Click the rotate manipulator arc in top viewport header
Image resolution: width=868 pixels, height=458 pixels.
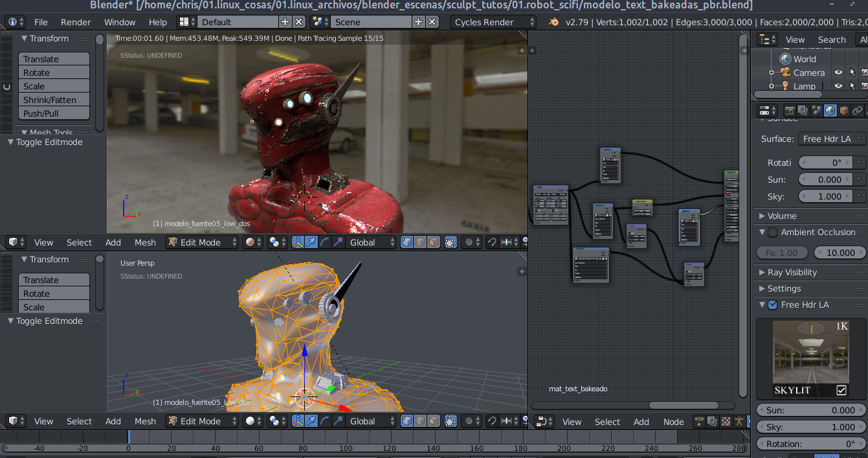click(x=324, y=242)
